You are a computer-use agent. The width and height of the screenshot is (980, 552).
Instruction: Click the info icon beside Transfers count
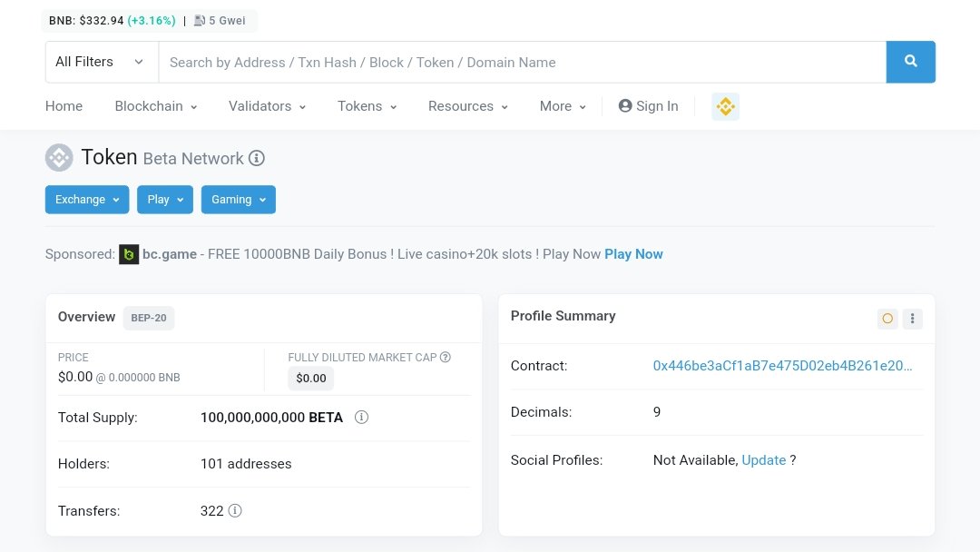click(235, 510)
